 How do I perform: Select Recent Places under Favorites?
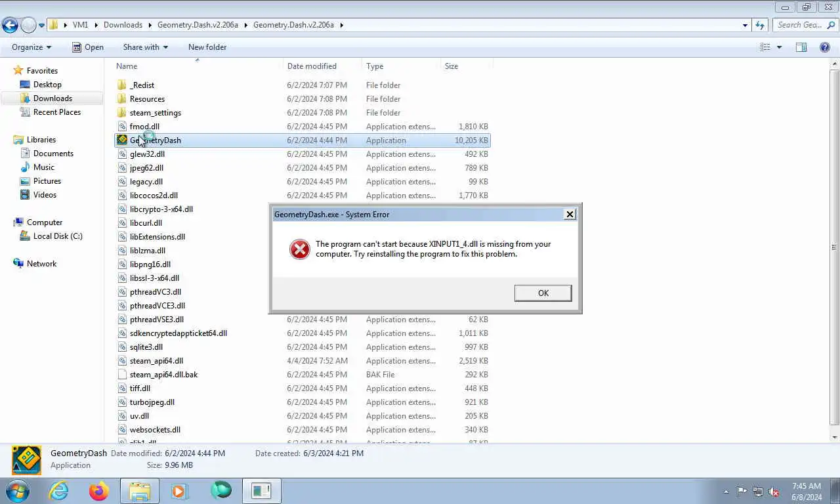[57, 112]
